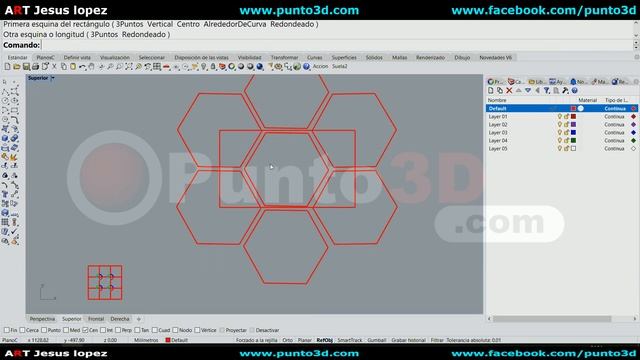Enable the Med object snap checkbox

tap(66, 330)
